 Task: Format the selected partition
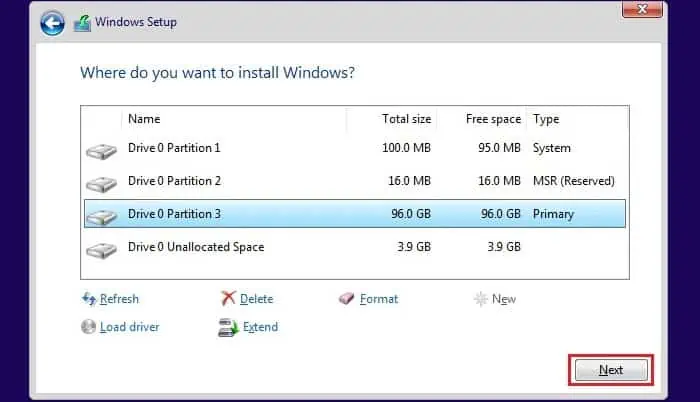coord(379,299)
